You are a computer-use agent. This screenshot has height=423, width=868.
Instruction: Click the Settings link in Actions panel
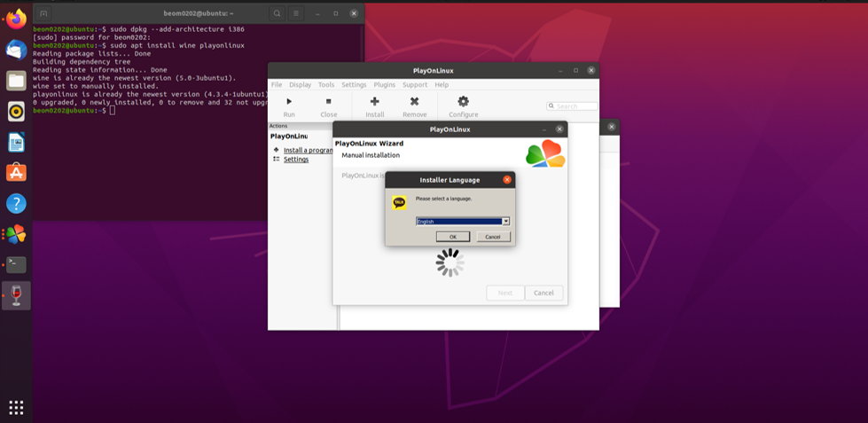(x=296, y=160)
